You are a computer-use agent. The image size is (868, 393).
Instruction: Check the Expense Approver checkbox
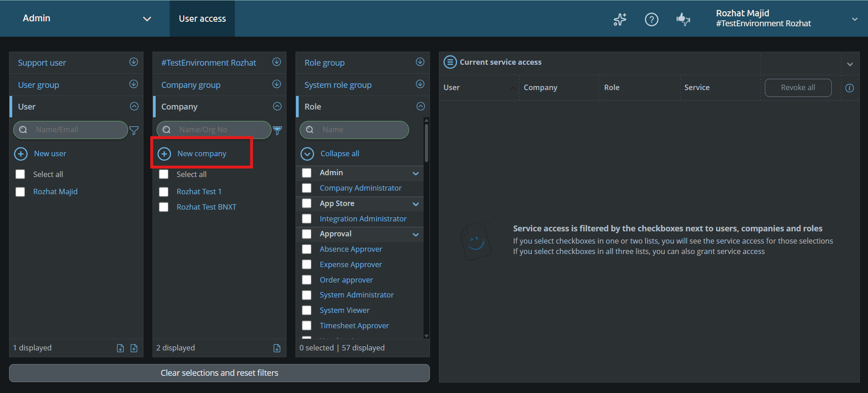click(307, 264)
